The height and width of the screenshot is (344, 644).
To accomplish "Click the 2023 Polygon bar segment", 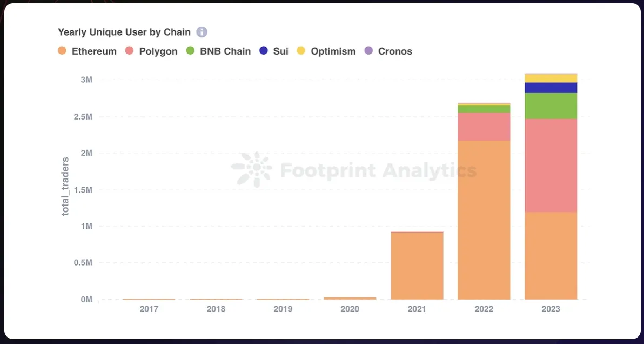I will coord(551,166).
